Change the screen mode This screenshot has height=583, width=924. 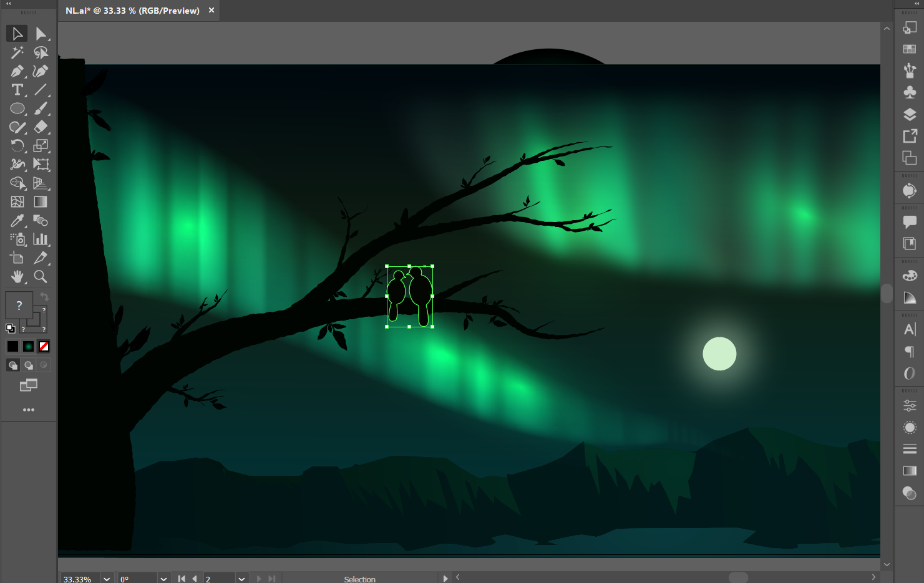tap(29, 385)
